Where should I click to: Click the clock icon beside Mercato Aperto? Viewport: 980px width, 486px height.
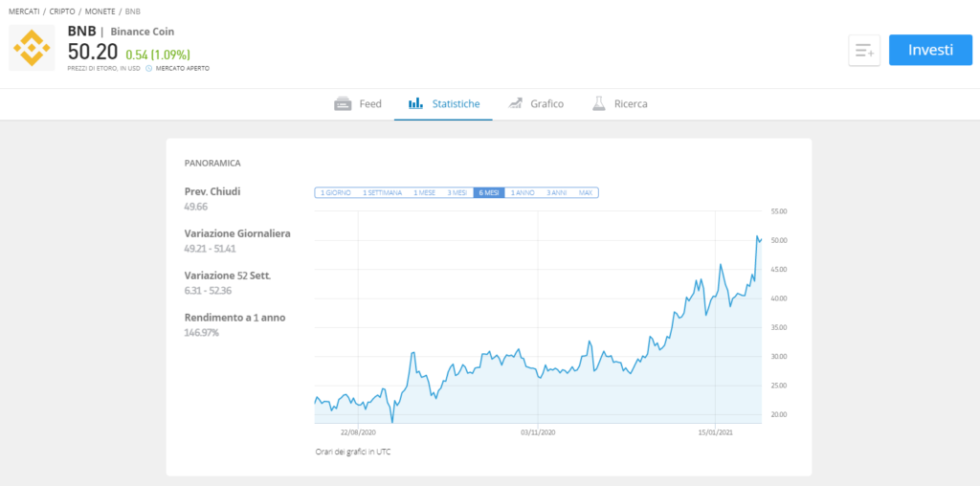(x=148, y=68)
